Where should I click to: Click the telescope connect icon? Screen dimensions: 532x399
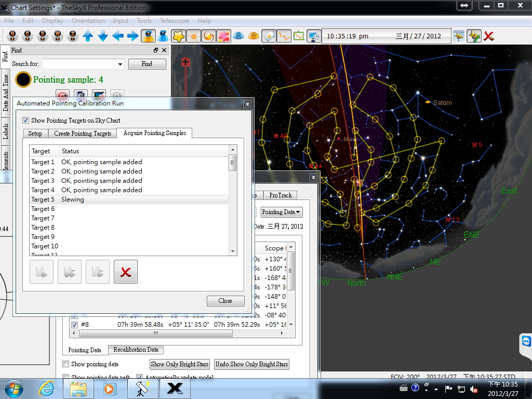pyautogui.click(x=459, y=36)
